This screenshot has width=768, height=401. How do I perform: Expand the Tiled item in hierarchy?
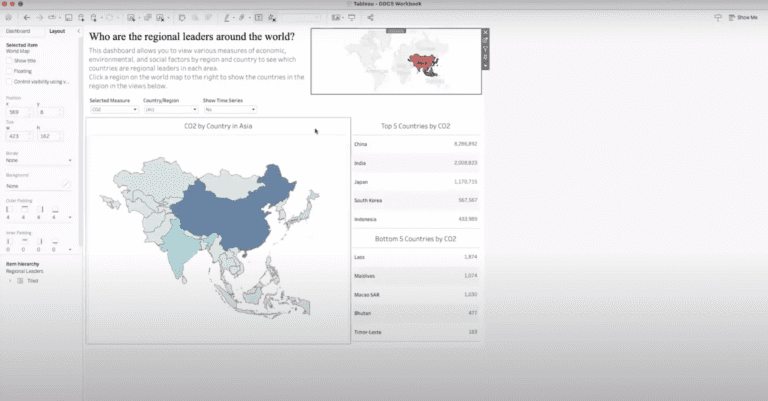10,281
